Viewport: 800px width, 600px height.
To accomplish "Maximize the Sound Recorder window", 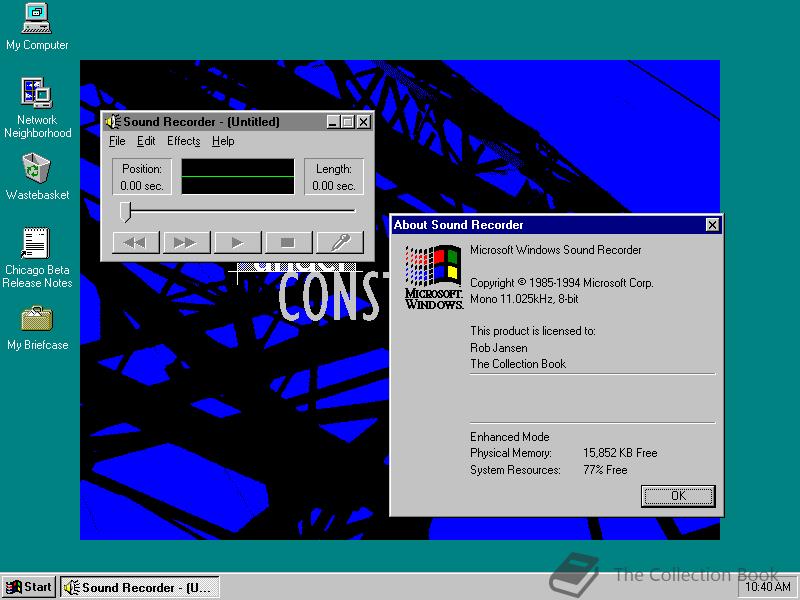I will pyautogui.click(x=347, y=122).
